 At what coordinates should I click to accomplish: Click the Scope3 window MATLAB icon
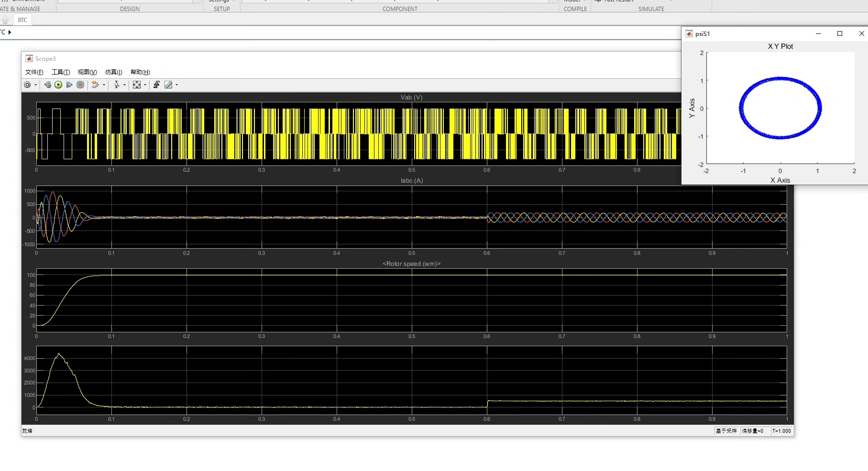[29, 58]
